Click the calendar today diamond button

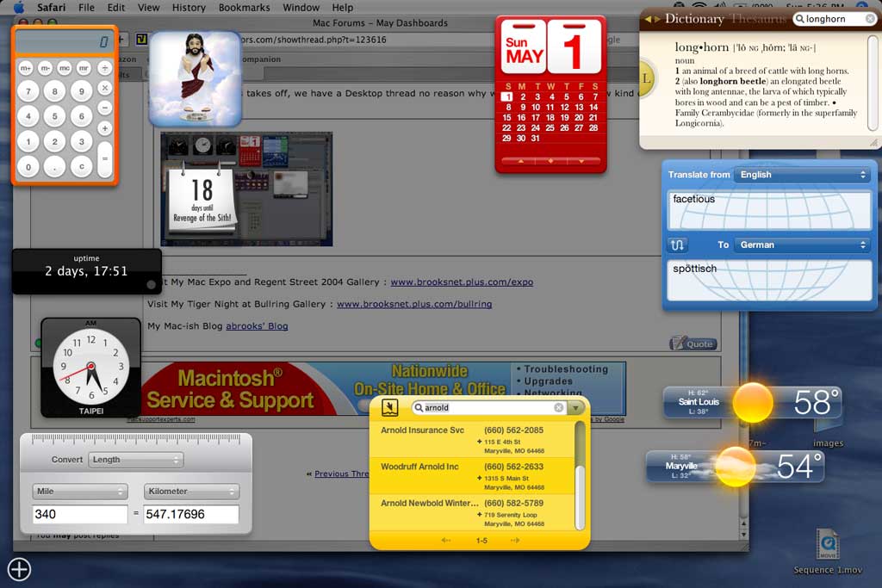[550, 161]
